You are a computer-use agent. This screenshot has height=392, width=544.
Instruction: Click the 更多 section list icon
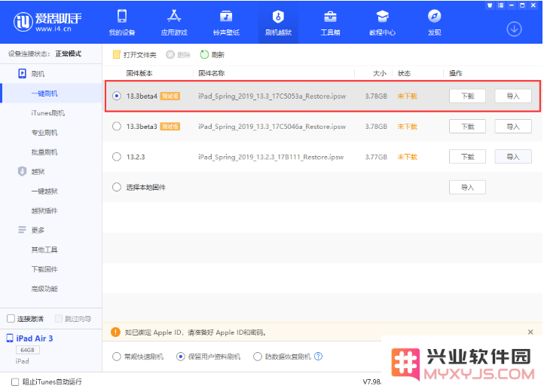point(22,230)
